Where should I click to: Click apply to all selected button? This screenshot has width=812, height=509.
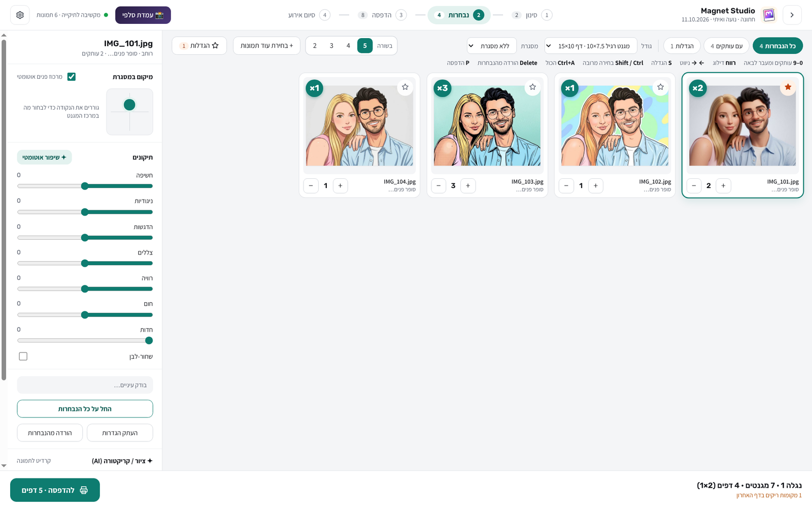click(x=85, y=409)
